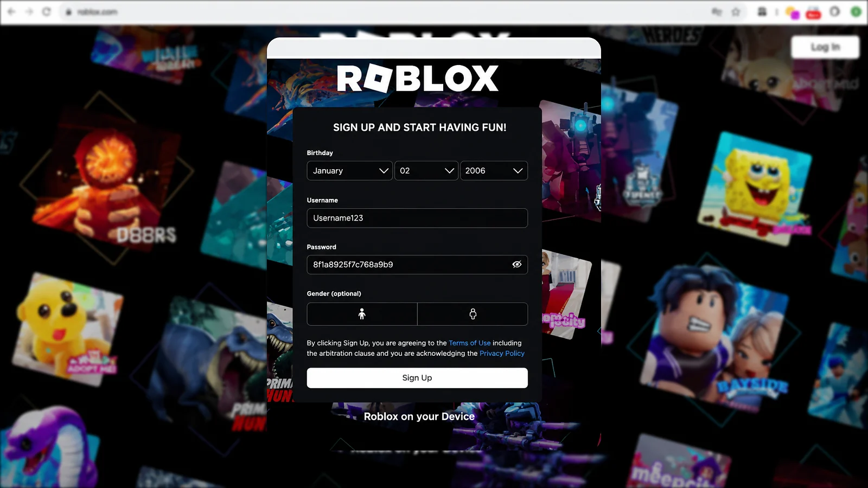Open the dark extension icon beside the star
The height and width of the screenshot is (488, 868).
762,11
